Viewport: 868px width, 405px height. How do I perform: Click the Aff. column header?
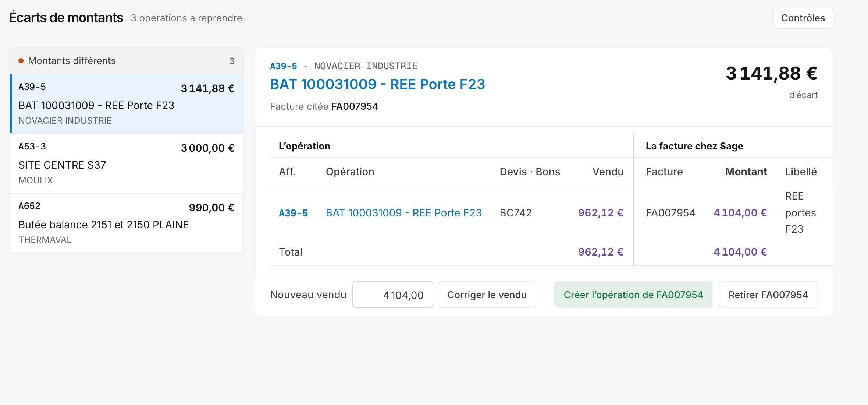pyautogui.click(x=287, y=172)
